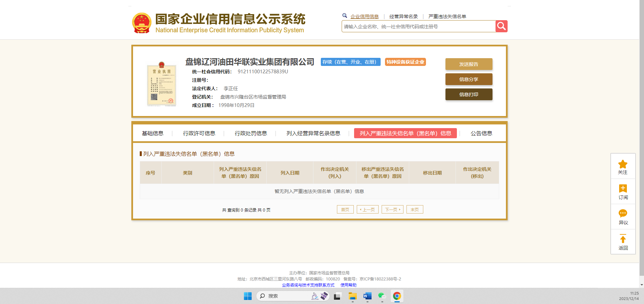Click the Chrome icon on the taskbar
Viewport: 644px width, 304px height.
[x=397, y=296]
